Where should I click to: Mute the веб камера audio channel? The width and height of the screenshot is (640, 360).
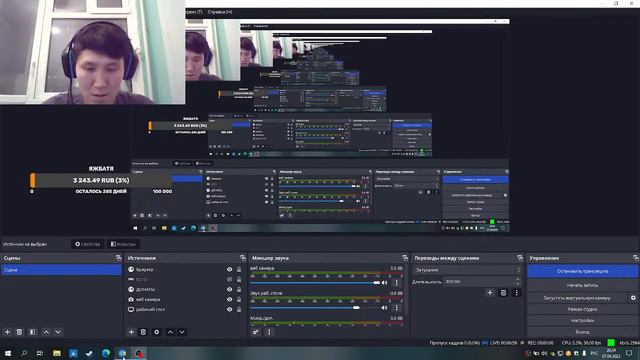pyautogui.click(x=384, y=282)
